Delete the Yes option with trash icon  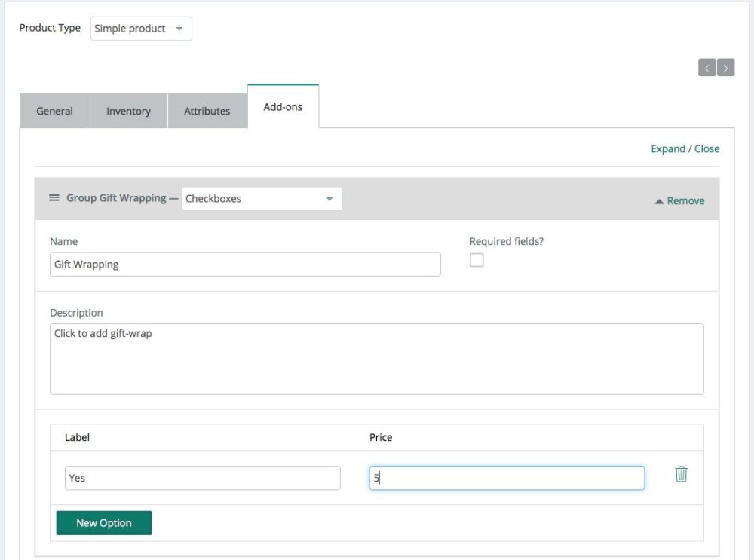click(681, 474)
